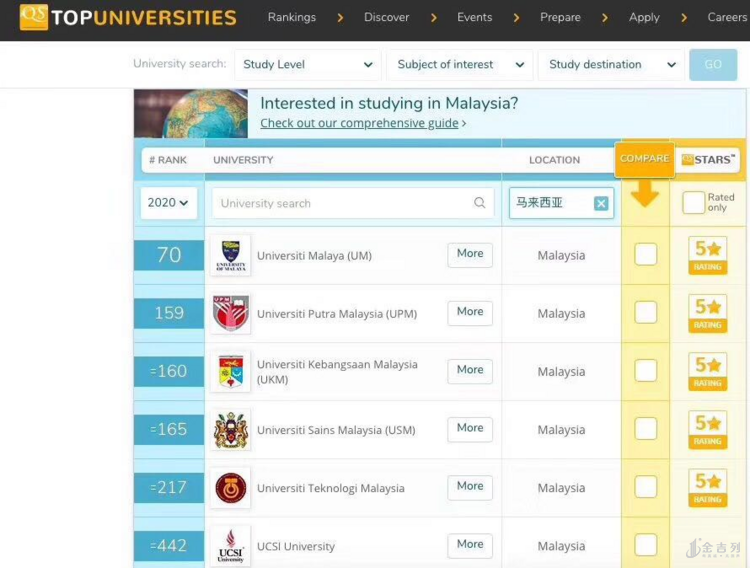View 5-star rating badge for Universiti Malaya
This screenshot has width=750, height=568.
click(x=707, y=255)
